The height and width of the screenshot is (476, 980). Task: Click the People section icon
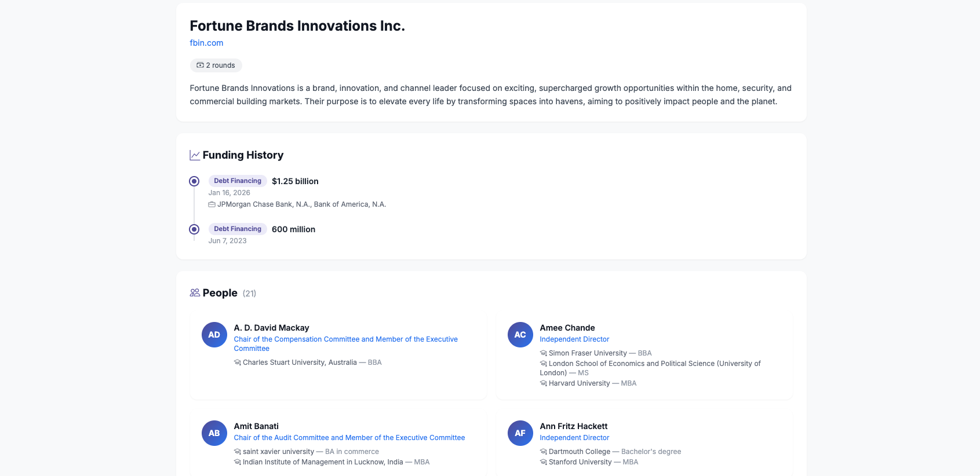coord(194,292)
